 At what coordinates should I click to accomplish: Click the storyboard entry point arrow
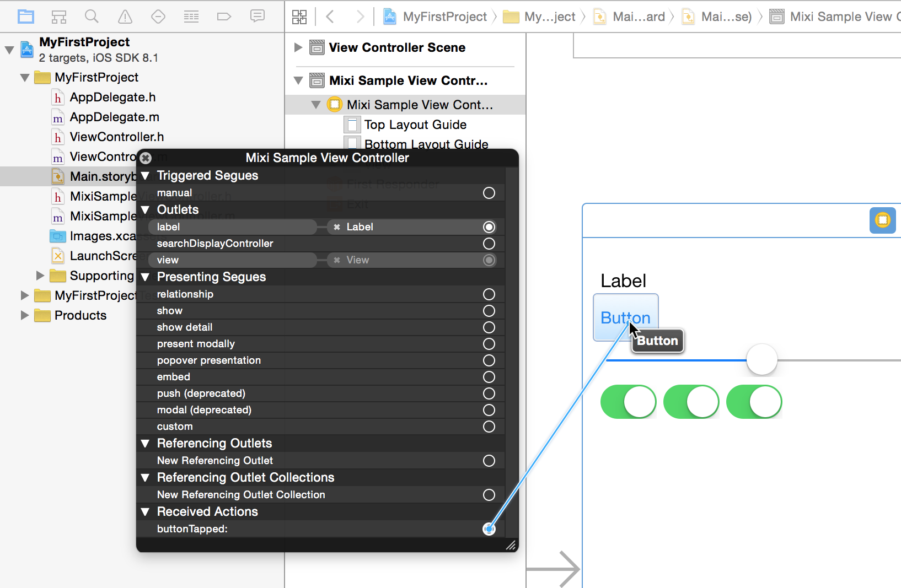(x=554, y=569)
